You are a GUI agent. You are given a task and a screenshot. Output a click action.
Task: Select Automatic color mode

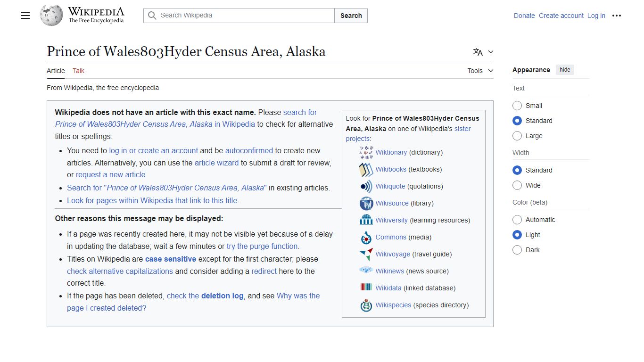click(x=517, y=220)
